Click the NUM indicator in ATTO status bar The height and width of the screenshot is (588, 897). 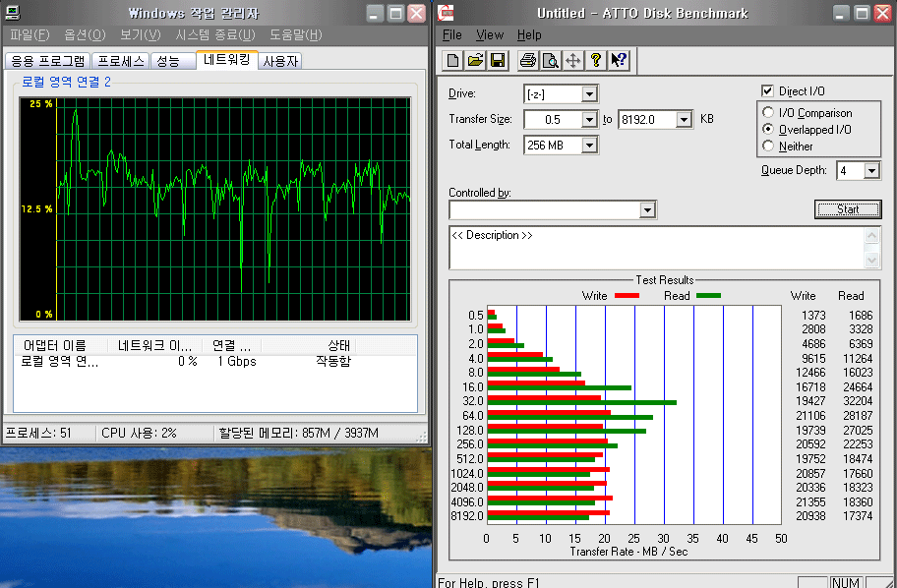(846, 582)
